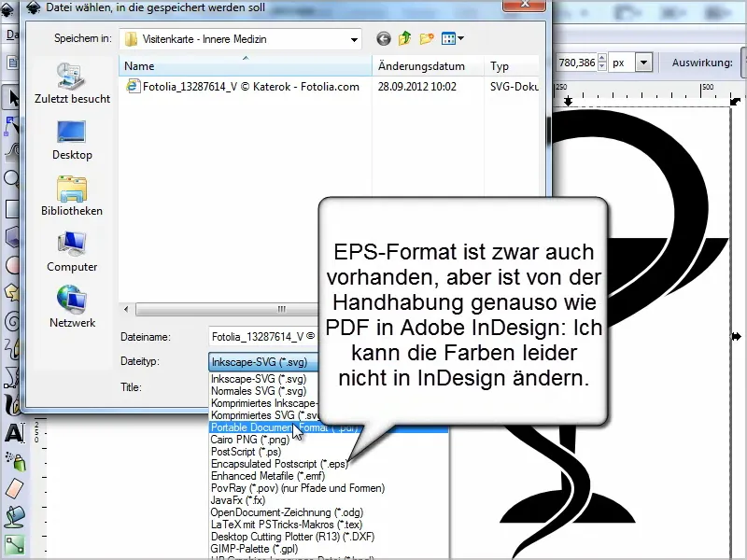This screenshot has width=747, height=560.
Task: Select the 3D box tool
Action: 11,236
